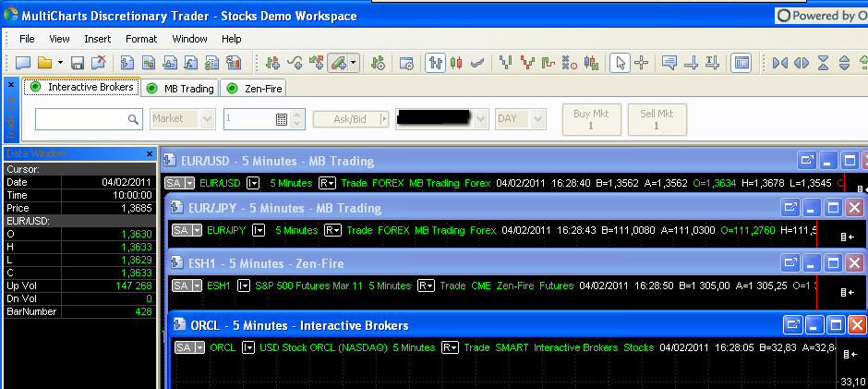Image resolution: width=868 pixels, height=389 pixels.
Task: Select the X-and-O point chart icon
Action: pyautogui.click(x=569, y=63)
